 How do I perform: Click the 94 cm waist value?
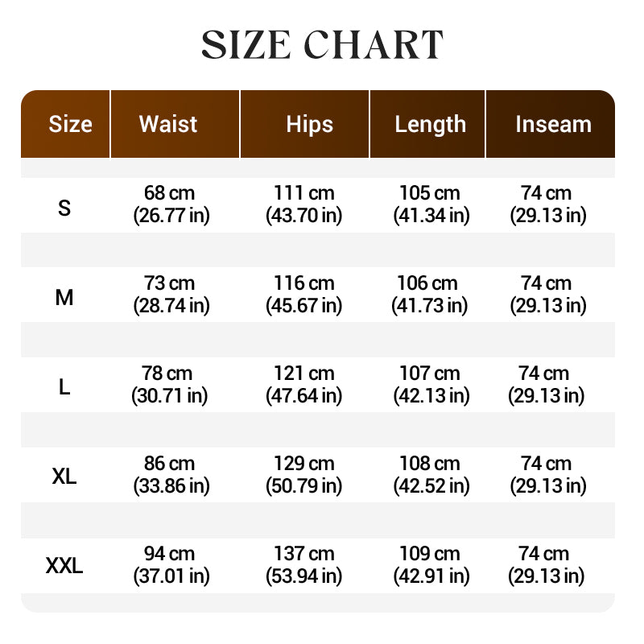point(170,555)
